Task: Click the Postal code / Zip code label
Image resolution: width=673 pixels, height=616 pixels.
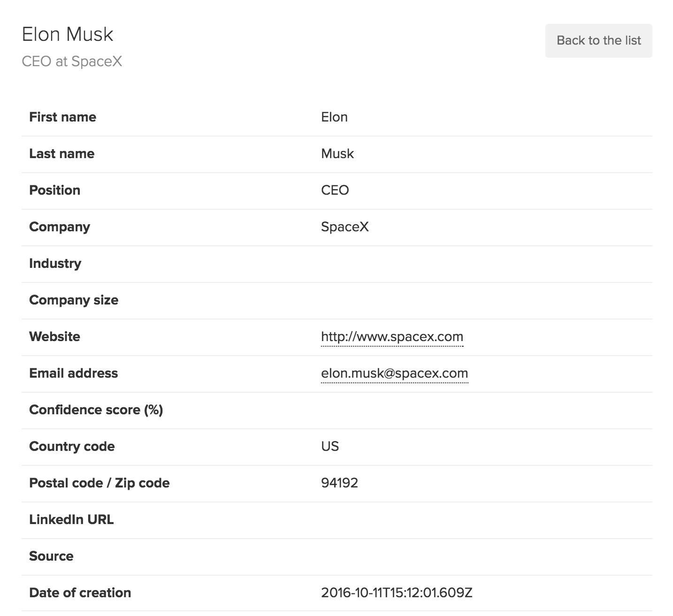Action: pos(99,483)
